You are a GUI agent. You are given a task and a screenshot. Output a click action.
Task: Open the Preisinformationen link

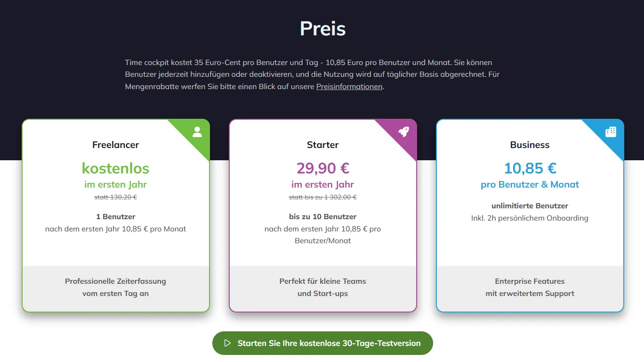click(349, 87)
